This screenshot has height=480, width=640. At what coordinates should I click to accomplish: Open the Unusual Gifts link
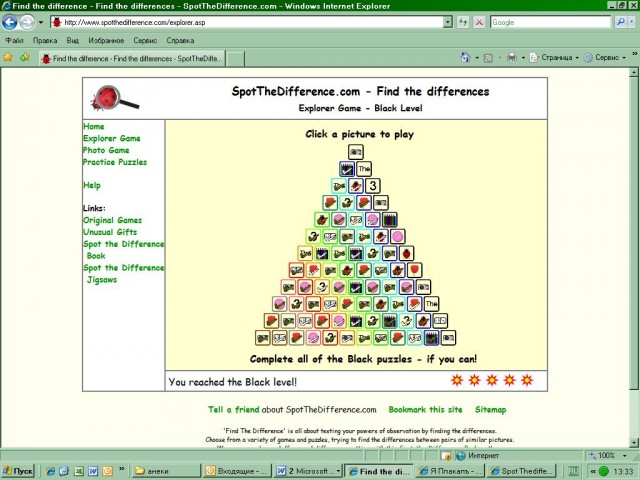pos(110,232)
